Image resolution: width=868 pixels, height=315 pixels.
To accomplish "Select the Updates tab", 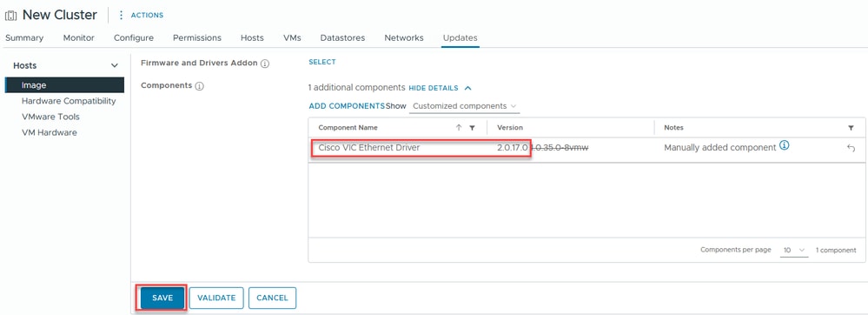I will (x=460, y=37).
